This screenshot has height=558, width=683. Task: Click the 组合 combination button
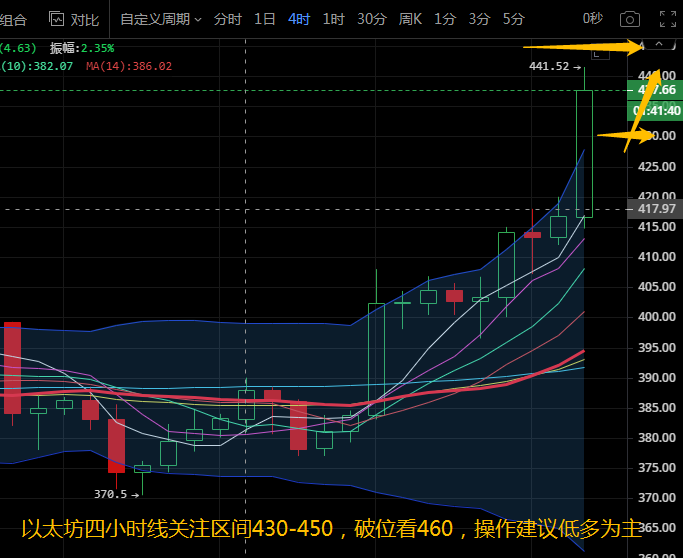click(x=14, y=19)
